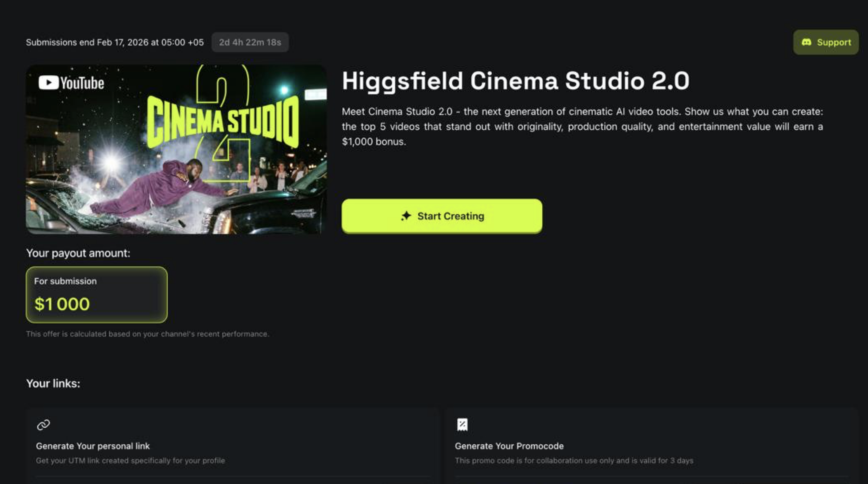Viewport: 868px width, 484px height.
Task: Click the promocode ticket icon
Action: (463, 424)
